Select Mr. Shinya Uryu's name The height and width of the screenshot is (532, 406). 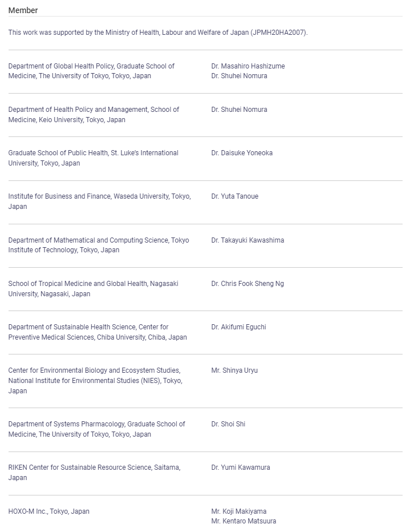[x=234, y=370]
